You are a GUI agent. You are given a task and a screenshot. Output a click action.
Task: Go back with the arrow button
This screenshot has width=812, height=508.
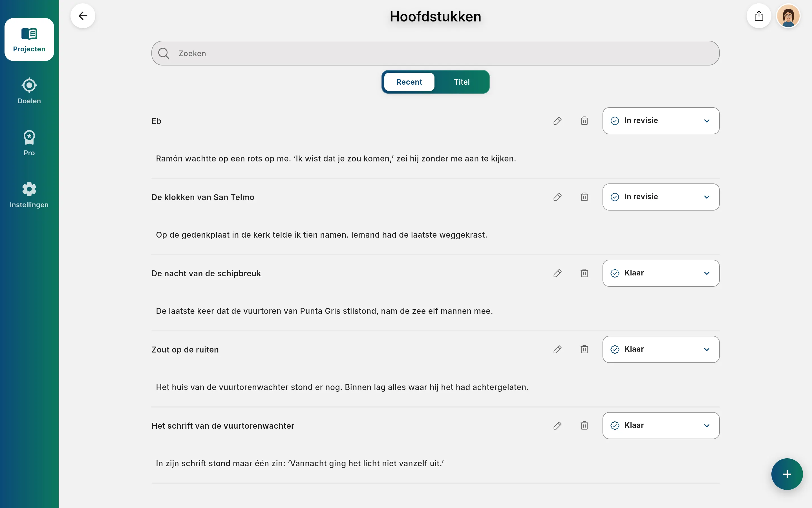point(83,16)
